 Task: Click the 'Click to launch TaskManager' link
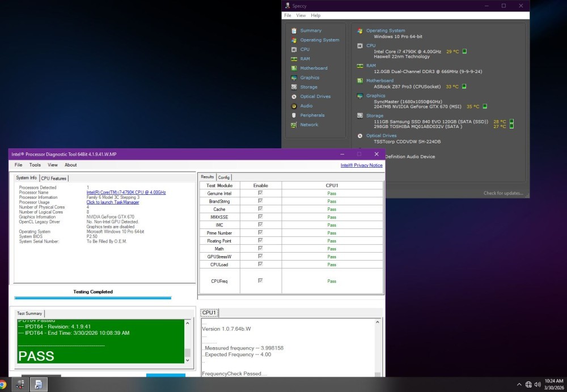click(112, 202)
